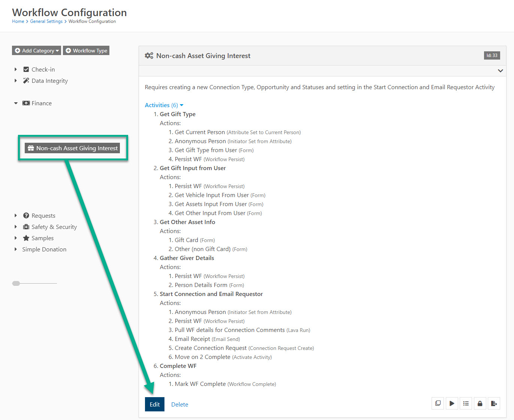Expand the Simple Donation category

[x=16, y=249]
